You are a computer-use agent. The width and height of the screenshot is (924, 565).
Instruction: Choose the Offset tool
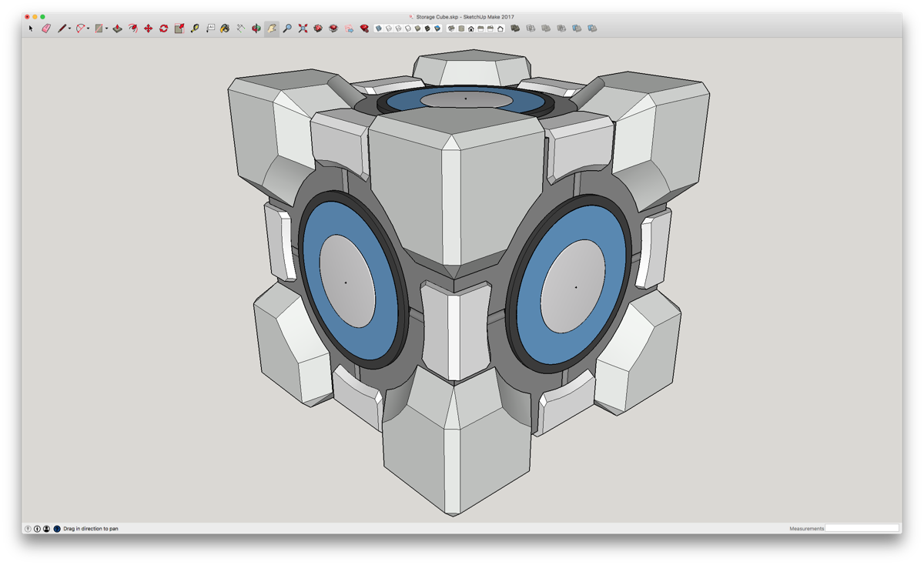coord(132,28)
